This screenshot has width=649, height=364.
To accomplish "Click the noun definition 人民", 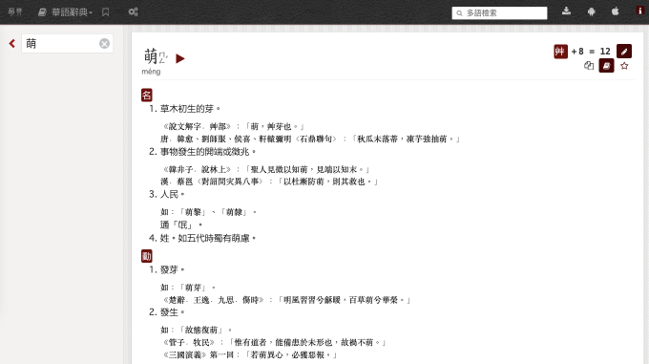I will coord(172,194).
